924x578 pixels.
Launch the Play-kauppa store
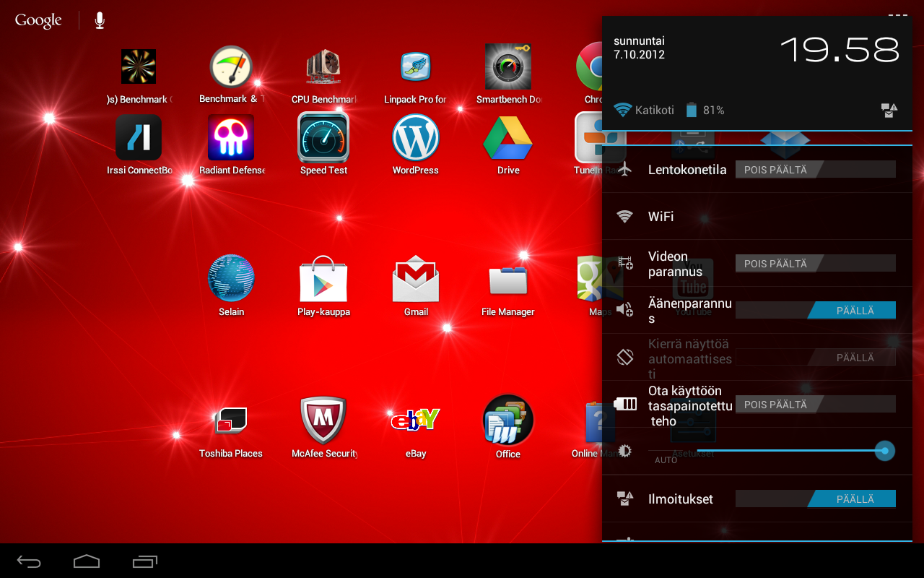[x=323, y=286]
